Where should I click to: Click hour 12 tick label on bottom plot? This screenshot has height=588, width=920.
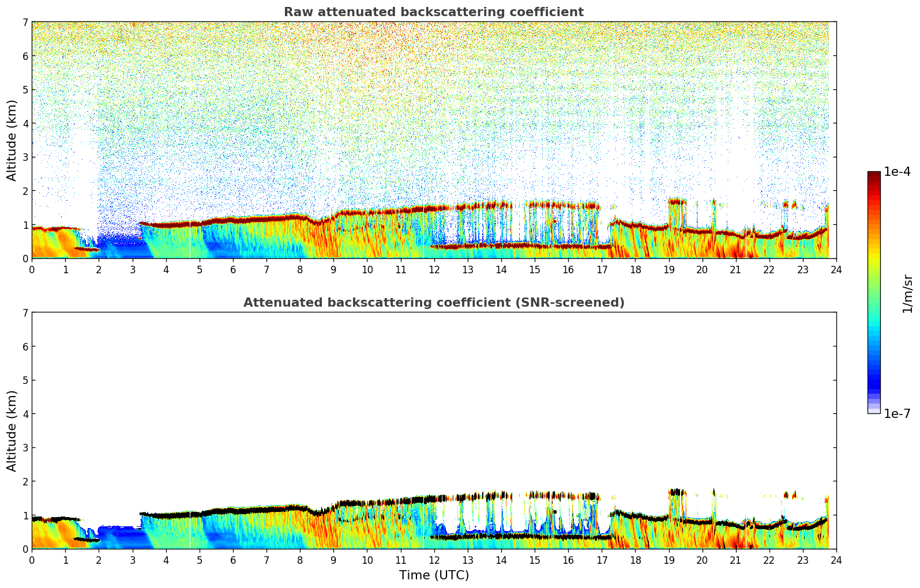434,560
